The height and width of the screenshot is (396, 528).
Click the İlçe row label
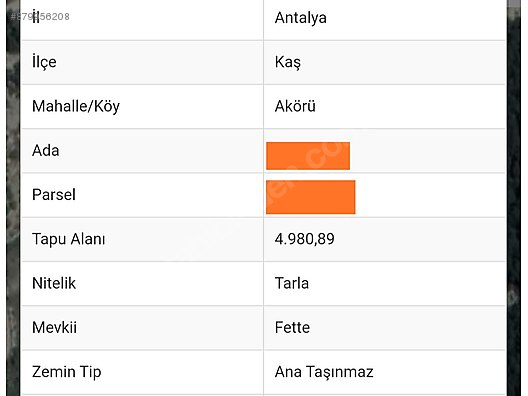click(44, 62)
